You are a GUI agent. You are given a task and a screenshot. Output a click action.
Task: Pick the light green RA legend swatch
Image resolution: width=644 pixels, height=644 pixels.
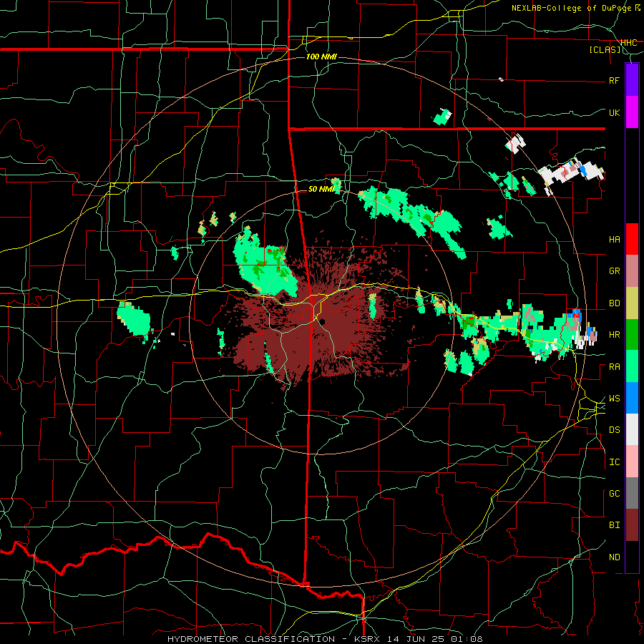pyautogui.click(x=632, y=366)
